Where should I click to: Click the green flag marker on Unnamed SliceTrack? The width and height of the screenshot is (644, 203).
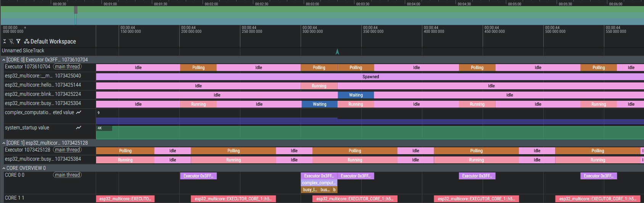coord(337,52)
